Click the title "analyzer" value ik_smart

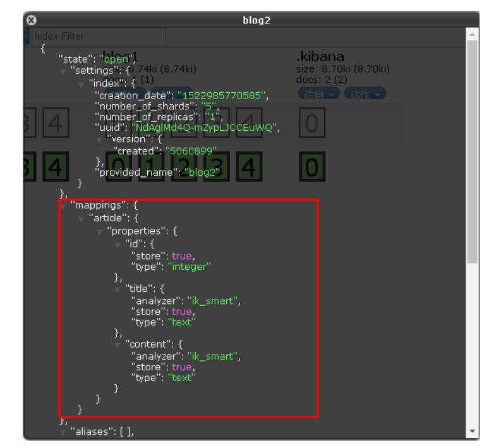[212, 301]
